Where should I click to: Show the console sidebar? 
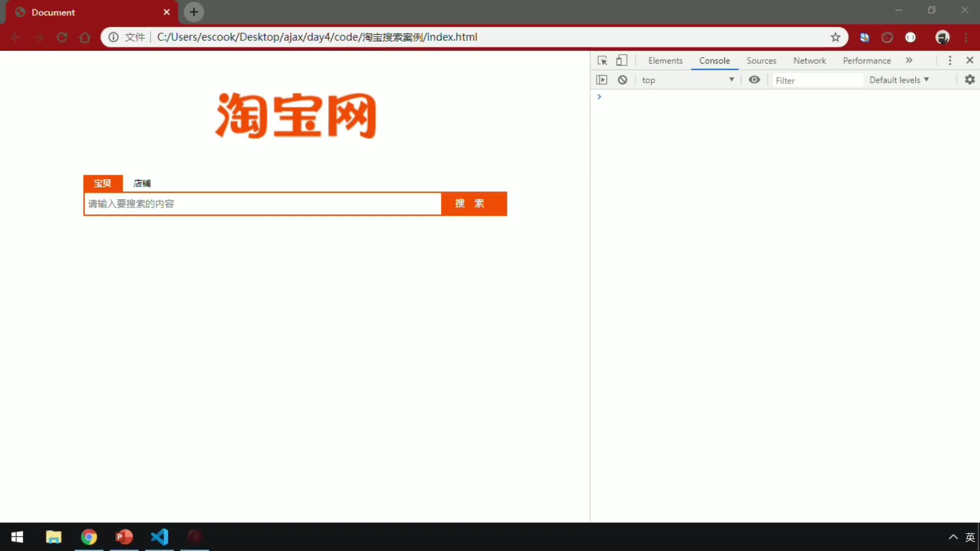(x=602, y=80)
